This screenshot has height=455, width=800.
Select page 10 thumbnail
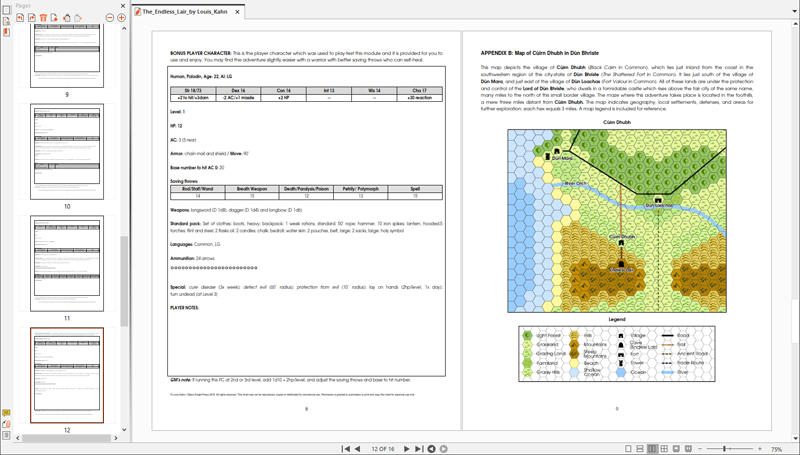67,152
